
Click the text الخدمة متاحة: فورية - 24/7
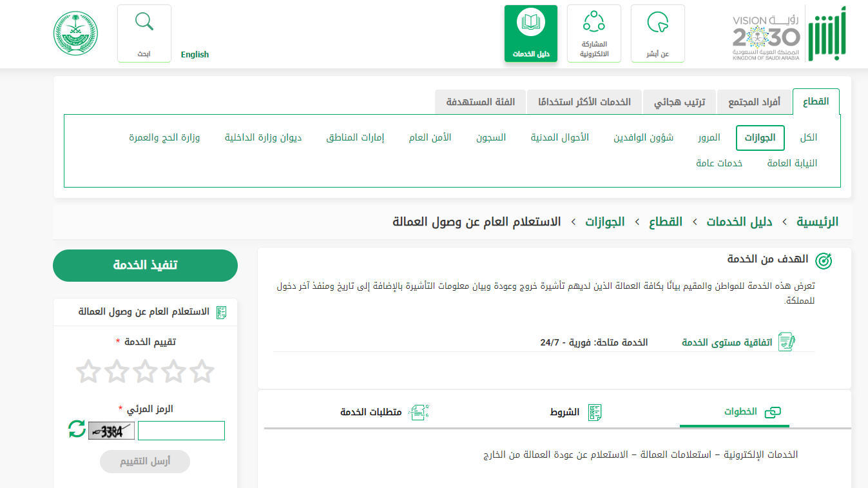594,342
